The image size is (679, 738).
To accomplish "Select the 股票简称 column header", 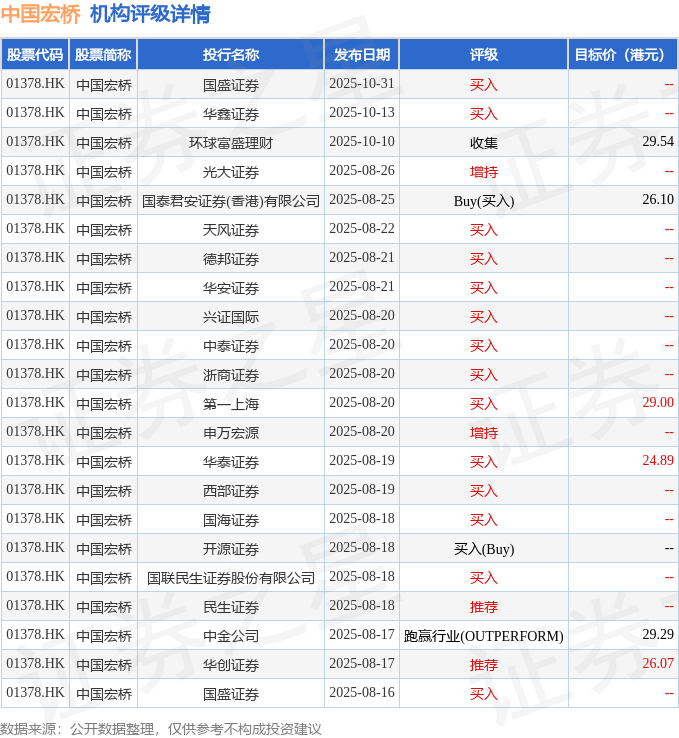I will pyautogui.click(x=103, y=55).
